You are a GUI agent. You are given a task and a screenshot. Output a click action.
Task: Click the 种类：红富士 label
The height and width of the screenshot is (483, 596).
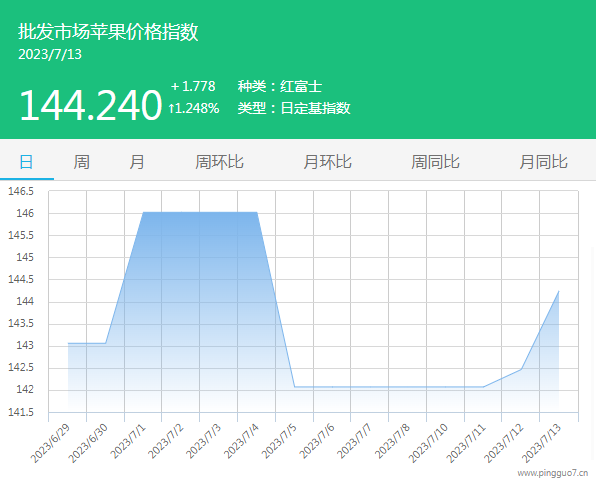pyautogui.click(x=280, y=86)
